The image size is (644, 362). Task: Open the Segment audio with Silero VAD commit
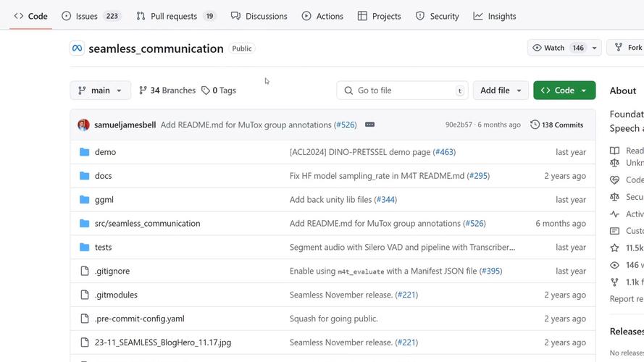[x=402, y=247]
